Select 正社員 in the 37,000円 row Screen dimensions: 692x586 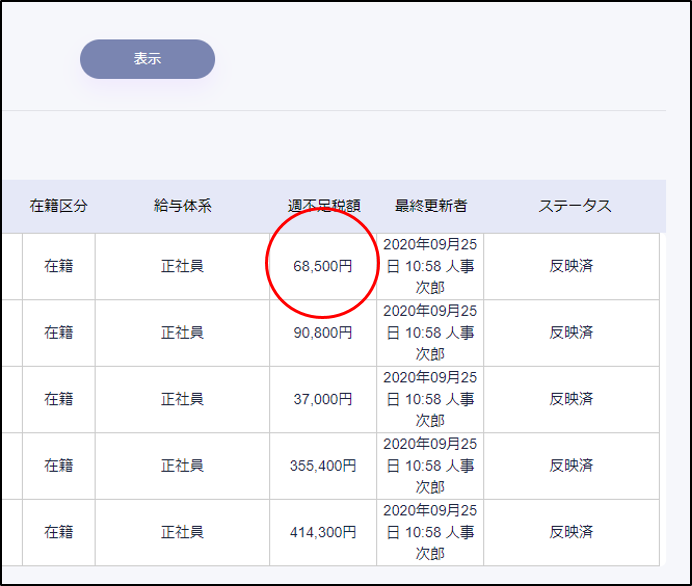(x=182, y=399)
